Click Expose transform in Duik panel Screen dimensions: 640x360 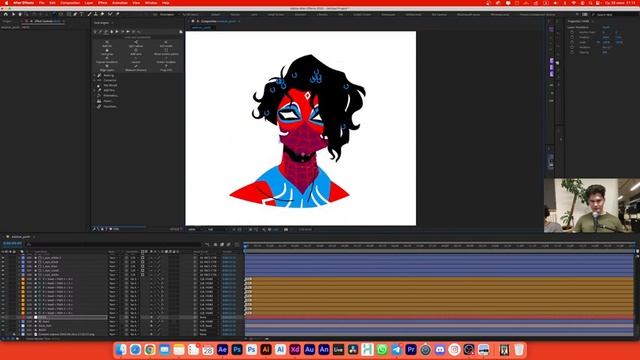(107, 60)
